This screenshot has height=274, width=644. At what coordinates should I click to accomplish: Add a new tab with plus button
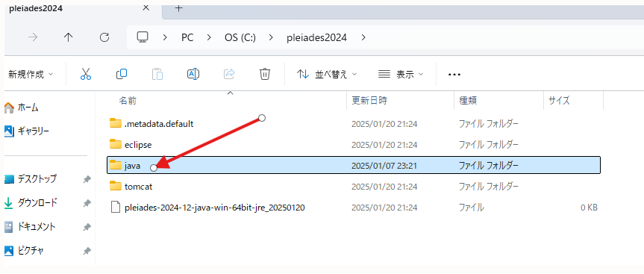tap(178, 8)
